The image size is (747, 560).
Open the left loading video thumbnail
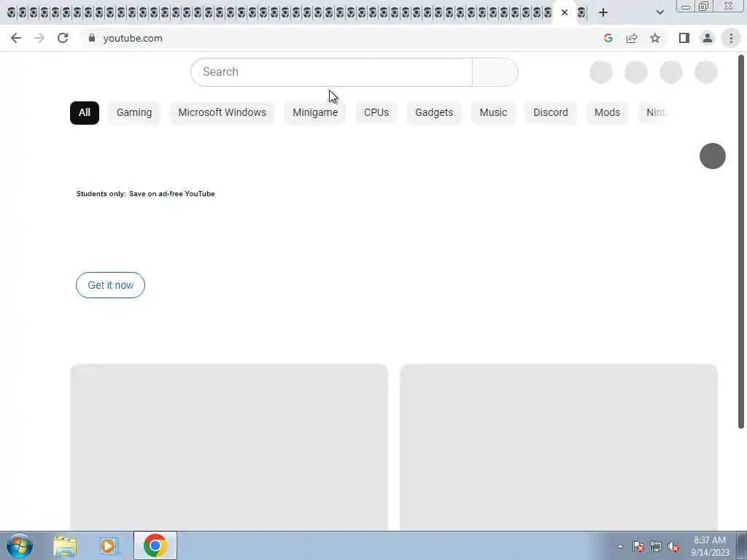pyautogui.click(x=229, y=447)
